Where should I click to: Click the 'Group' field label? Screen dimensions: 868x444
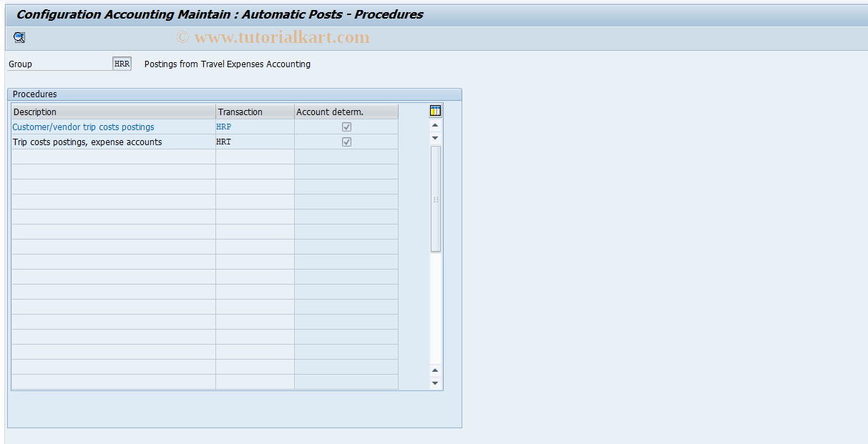[20, 64]
